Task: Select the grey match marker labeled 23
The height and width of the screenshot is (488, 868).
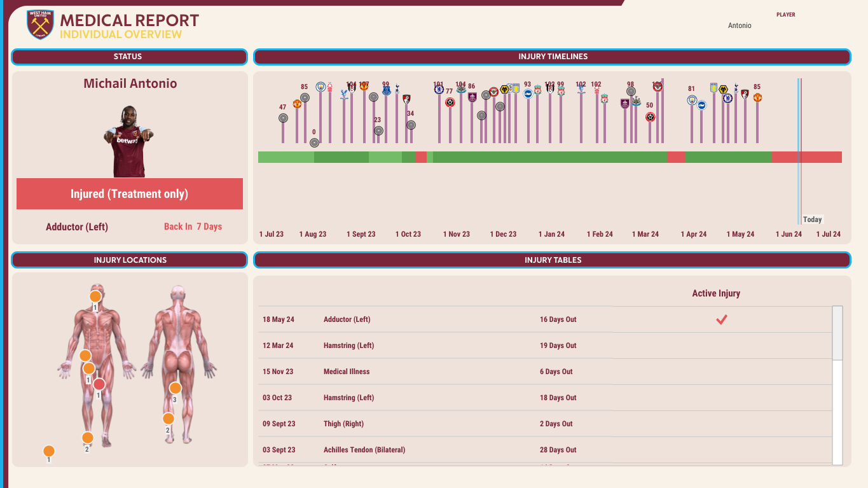Action: point(378,130)
